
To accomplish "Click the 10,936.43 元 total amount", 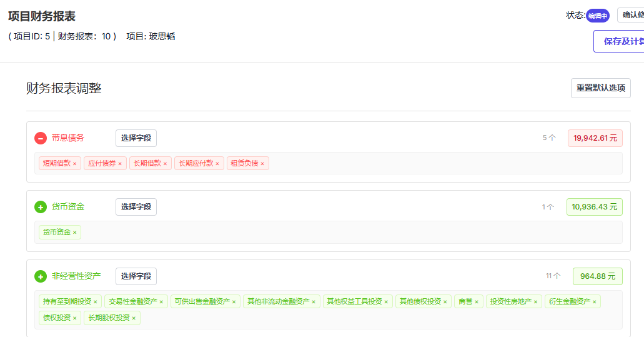I will point(594,207).
